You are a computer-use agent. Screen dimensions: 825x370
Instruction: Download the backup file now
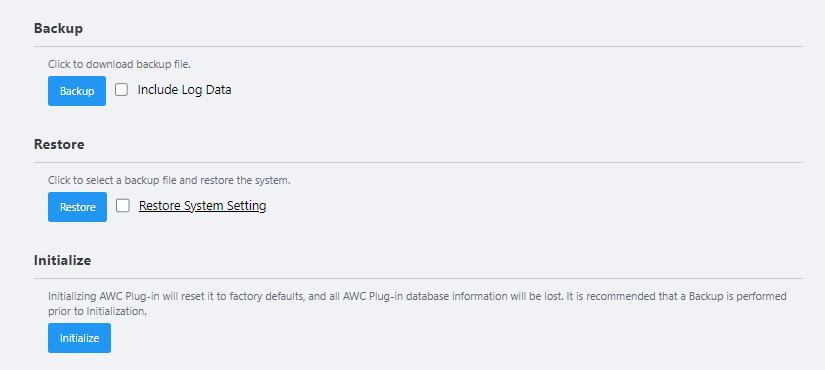tap(77, 91)
